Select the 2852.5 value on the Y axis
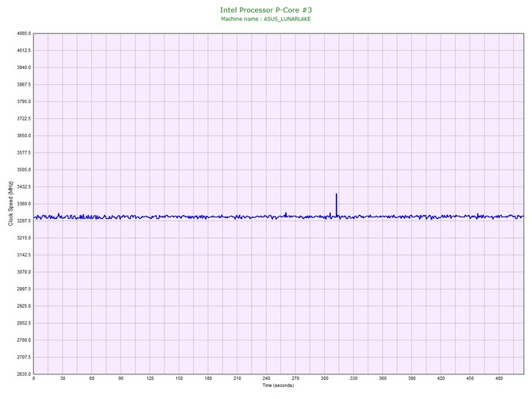This screenshot has height=399, width=532. click(24, 323)
